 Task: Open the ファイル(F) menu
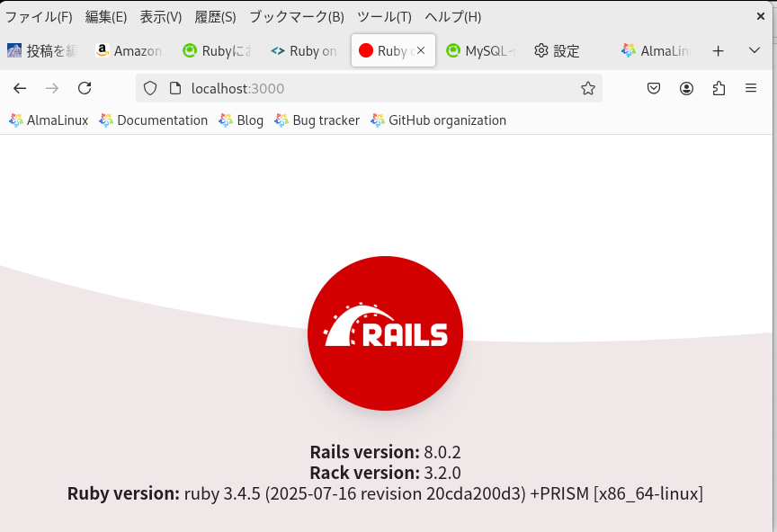click(39, 17)
